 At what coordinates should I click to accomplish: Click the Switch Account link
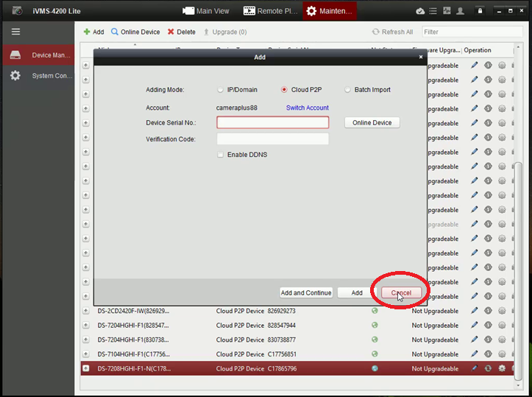coord(307,108)
